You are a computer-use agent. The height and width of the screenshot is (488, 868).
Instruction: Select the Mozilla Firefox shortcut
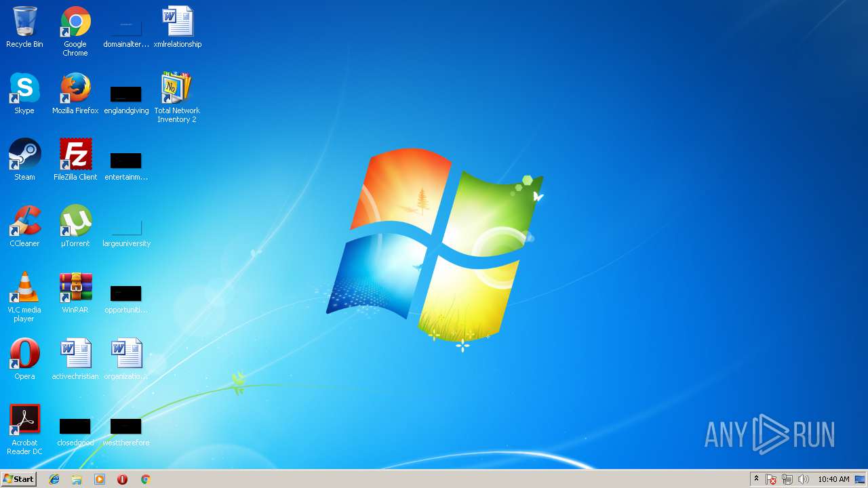tap(75, 94)
